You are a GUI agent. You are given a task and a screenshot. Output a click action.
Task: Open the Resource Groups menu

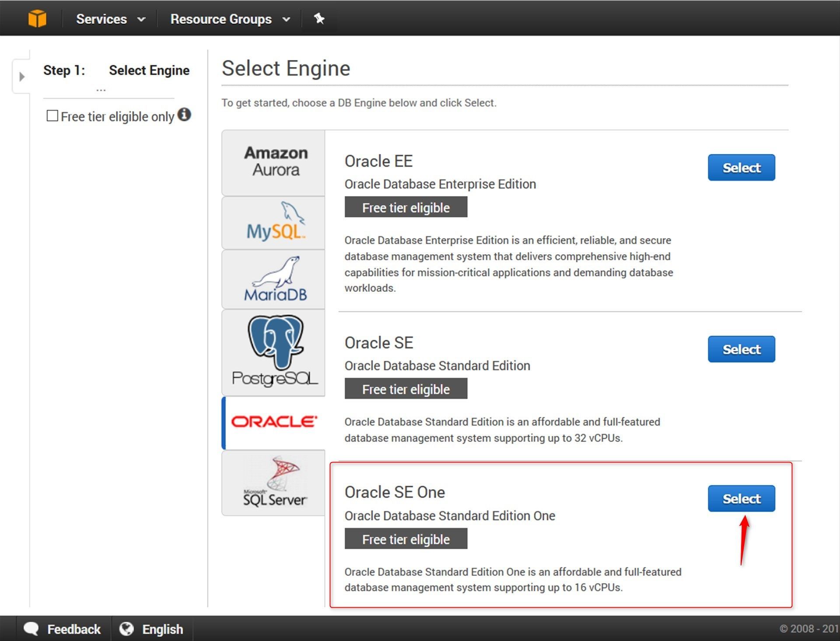[x=221, y=19]
